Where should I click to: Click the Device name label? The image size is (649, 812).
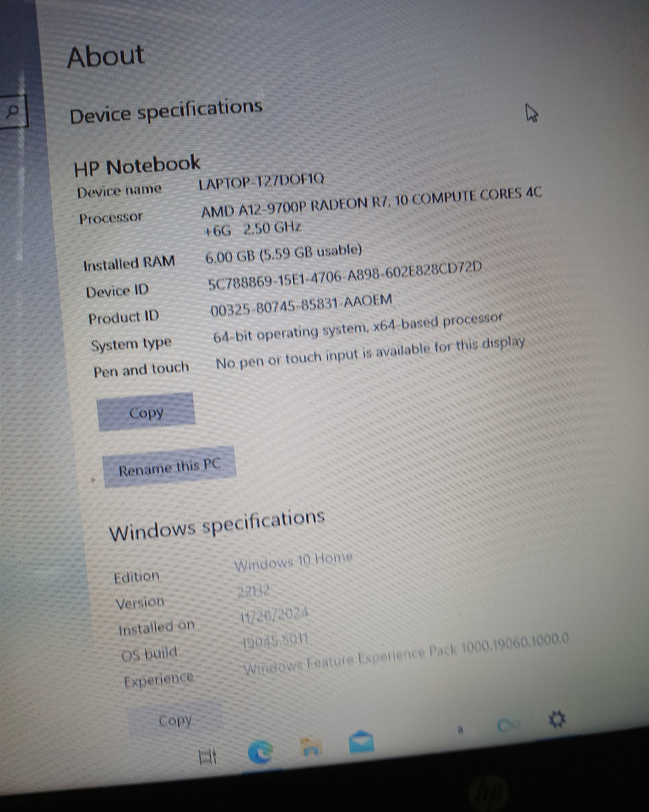(x=119, y=191)
